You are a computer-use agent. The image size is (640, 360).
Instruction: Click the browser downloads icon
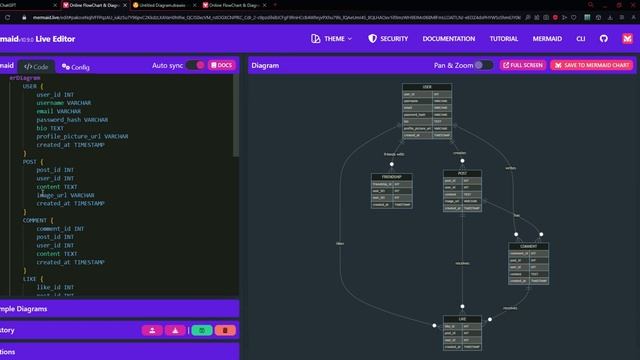610,18
